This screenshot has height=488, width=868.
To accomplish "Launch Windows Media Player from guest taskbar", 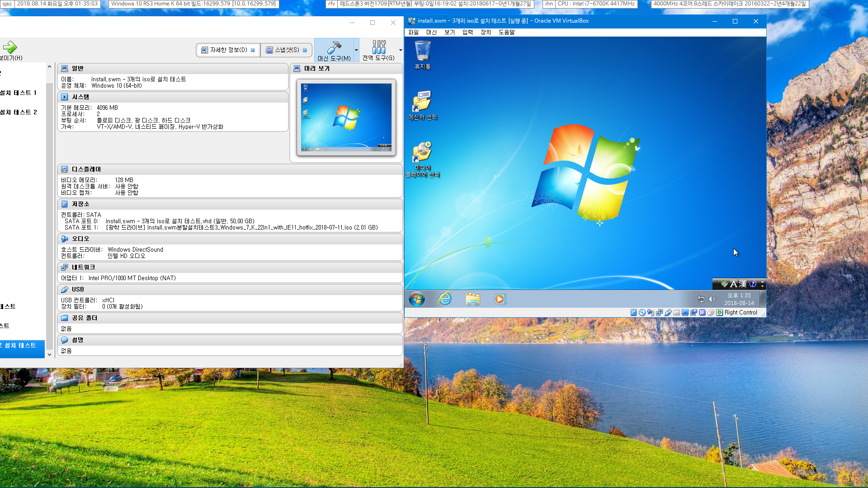I will (x=500, y=299).
